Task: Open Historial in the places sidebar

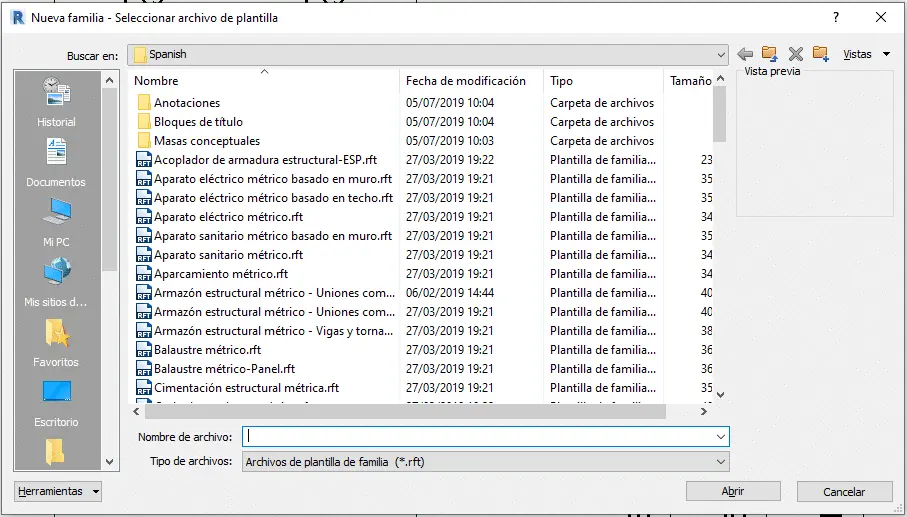Action: pyautogui.click(x=56, y=103)
